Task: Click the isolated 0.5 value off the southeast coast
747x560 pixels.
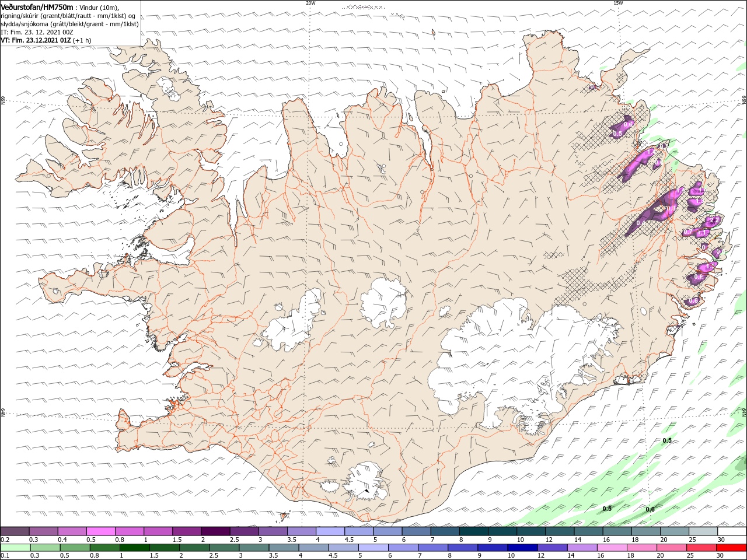Action: coord(667,440)
